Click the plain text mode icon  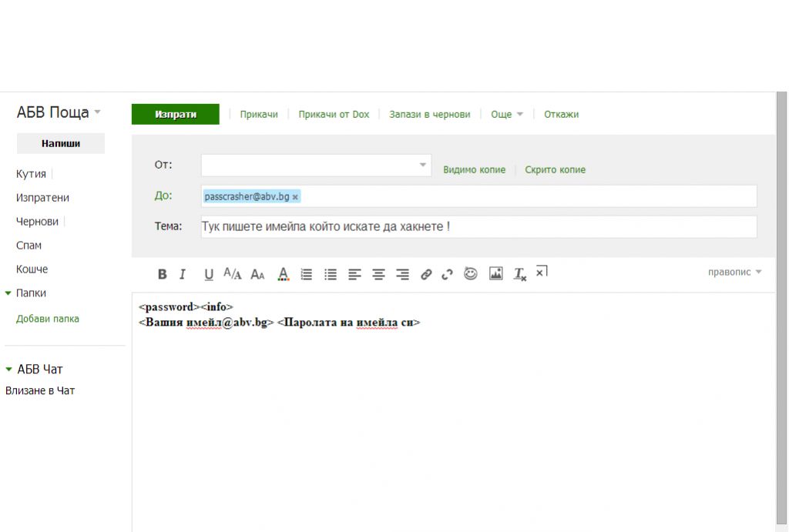pyautogui.click(x=542, y=272)
